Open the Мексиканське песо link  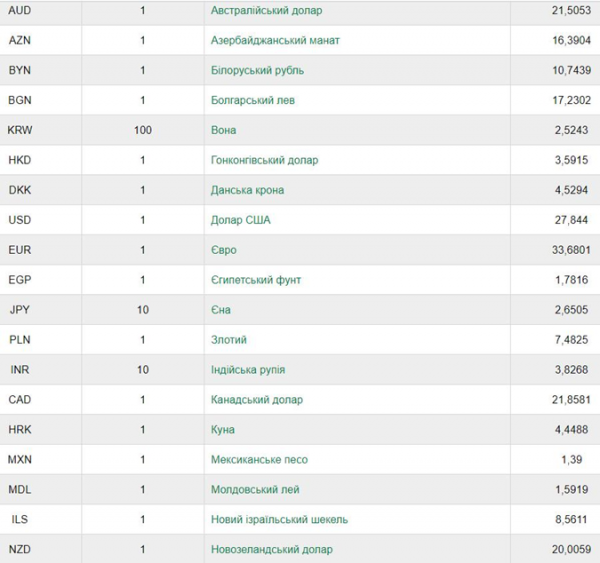point(259,460)
